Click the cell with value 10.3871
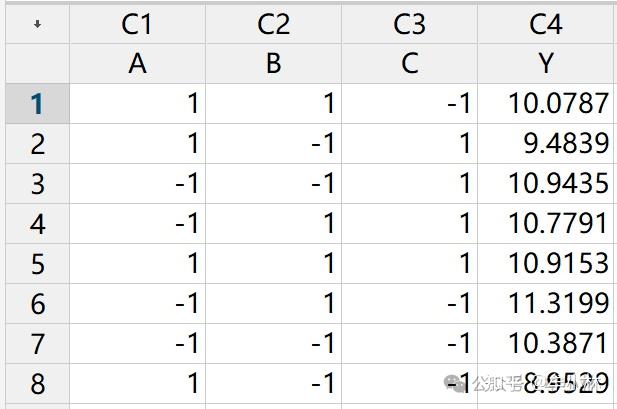617x409 pixels. (546, 344)
